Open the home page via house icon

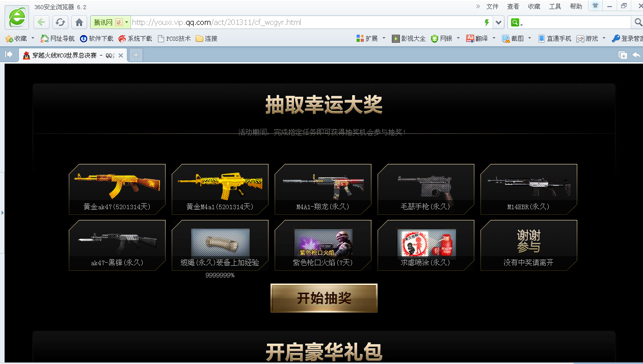79,22
